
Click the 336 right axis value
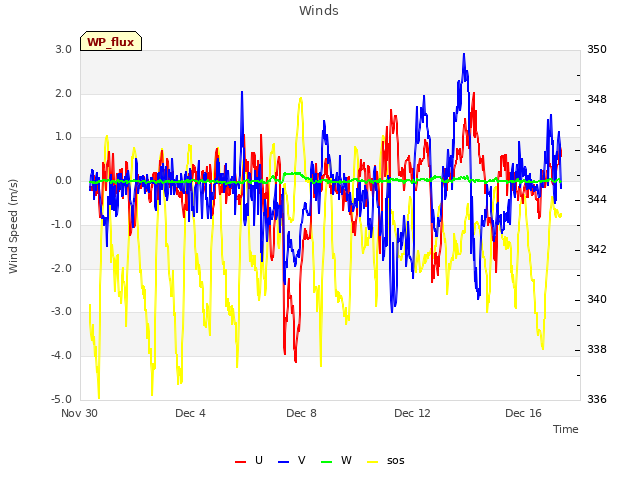click(x=597, y=399)
